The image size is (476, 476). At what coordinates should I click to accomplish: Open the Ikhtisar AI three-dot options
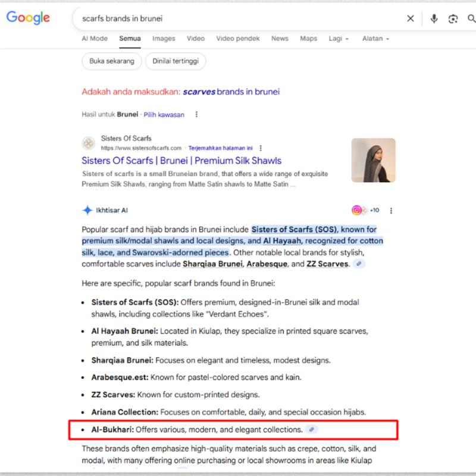(391, 210)
